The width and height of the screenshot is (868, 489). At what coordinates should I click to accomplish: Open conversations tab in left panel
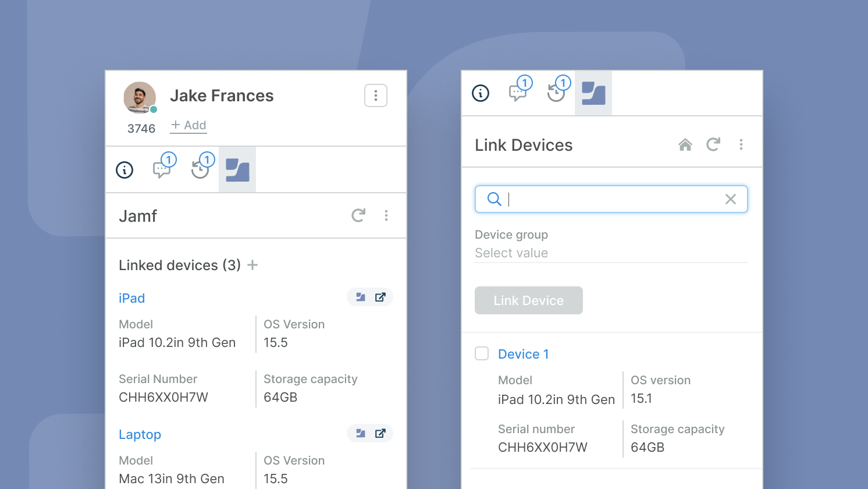tap(162, 170)
